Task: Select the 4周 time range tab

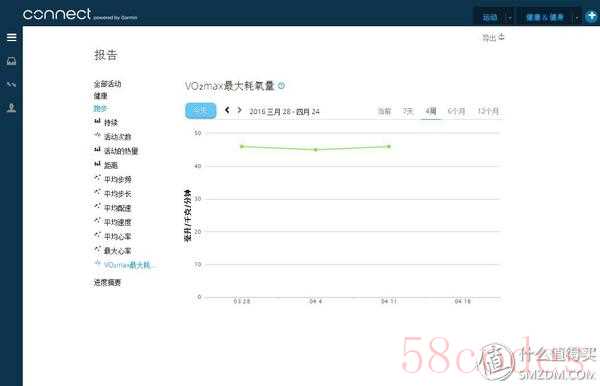Action: (431, 111)
